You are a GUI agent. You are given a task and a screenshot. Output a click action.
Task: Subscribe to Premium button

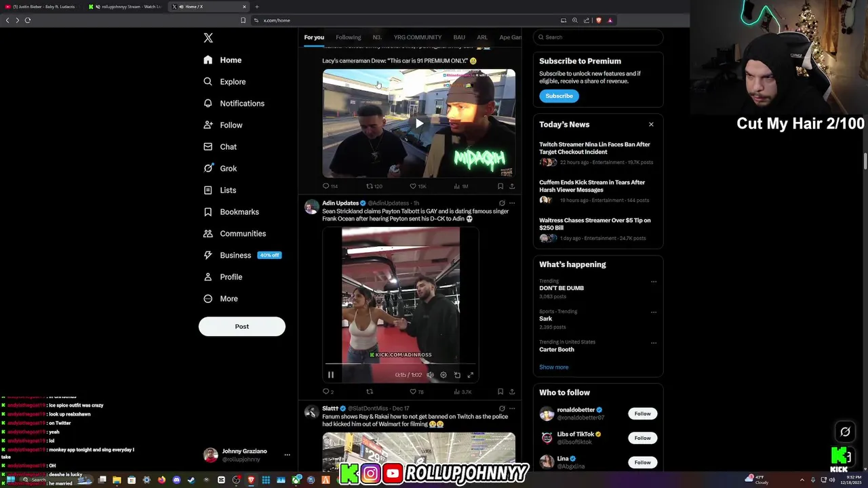pos(559,96)
